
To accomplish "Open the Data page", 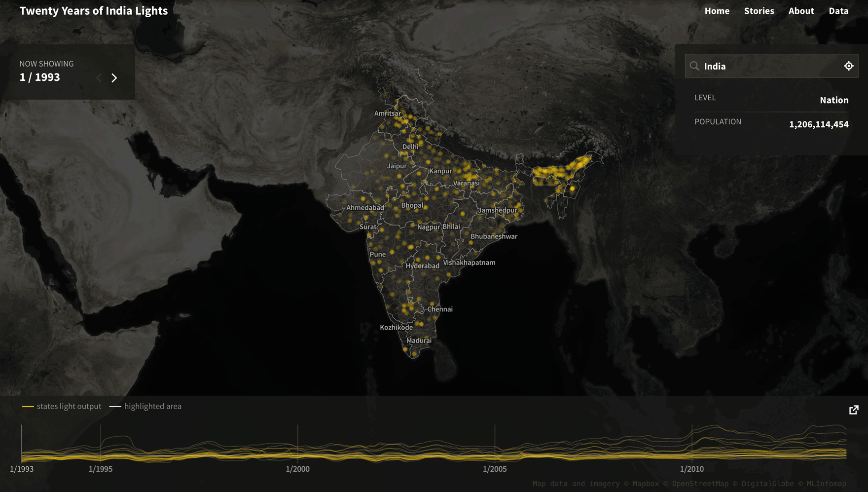I will [x=838, y=11].
